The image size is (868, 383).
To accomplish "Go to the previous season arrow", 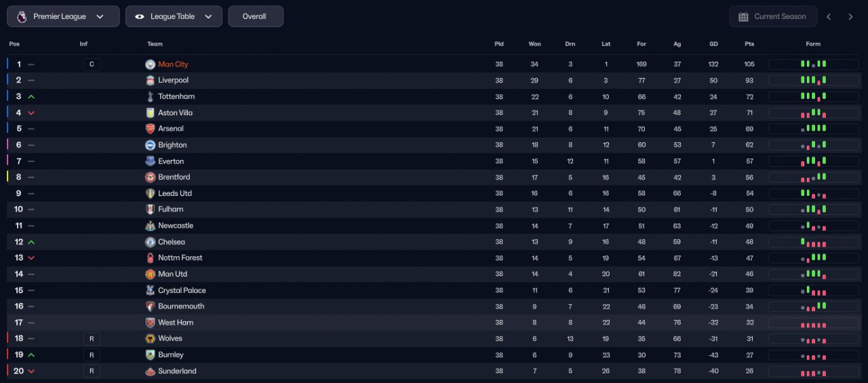I will tap(829, 16).
